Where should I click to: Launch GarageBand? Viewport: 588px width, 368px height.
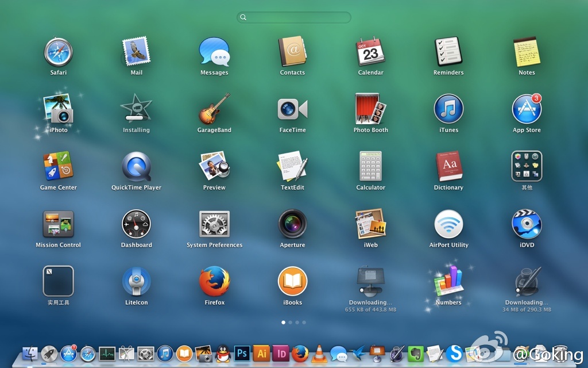pos(214,109)
